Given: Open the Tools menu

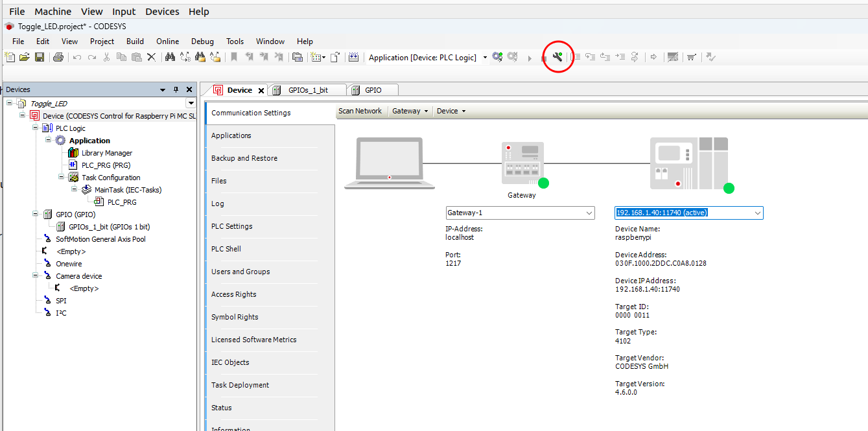Looking at the screenshot, I should click(235, 41).
